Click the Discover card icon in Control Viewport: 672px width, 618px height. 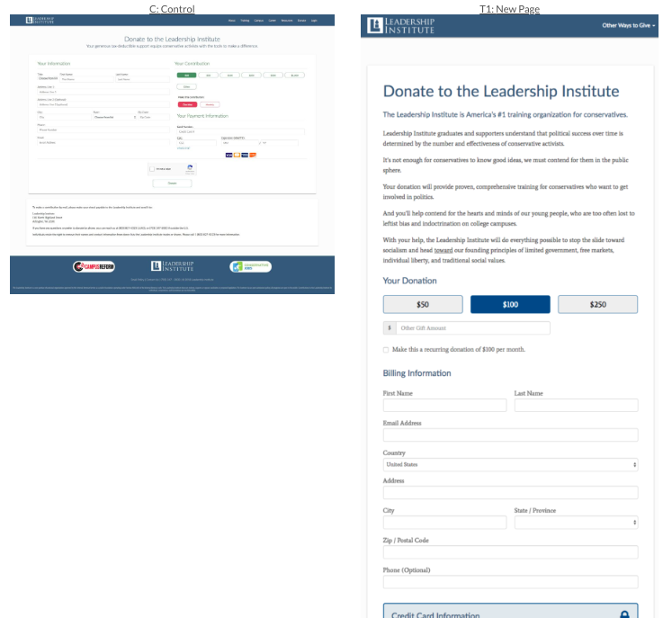tap(253, 155)
